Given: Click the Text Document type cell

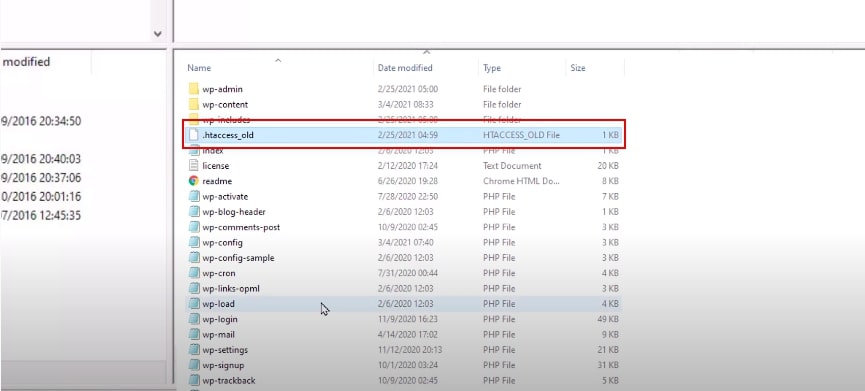Looking at the screenshot, I should (x=512, y=165).
